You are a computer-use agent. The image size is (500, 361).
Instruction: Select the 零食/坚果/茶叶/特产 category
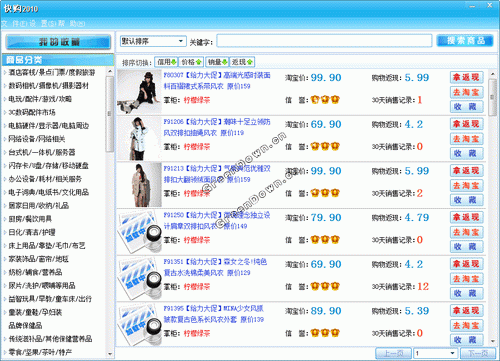pyautogui.click(x=40, y=352)
